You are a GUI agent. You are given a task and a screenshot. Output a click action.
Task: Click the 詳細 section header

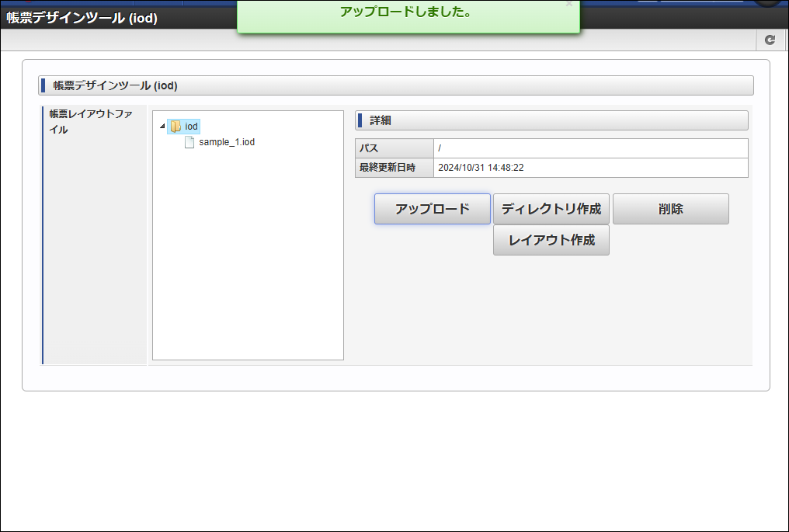coord(551,120)
